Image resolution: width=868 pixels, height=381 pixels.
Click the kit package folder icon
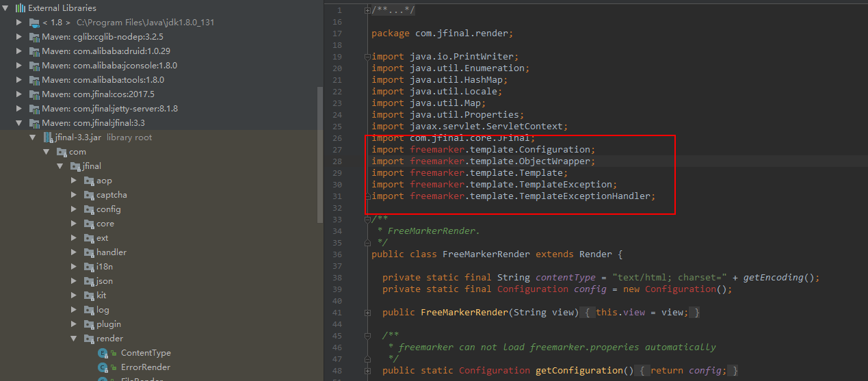89,295
